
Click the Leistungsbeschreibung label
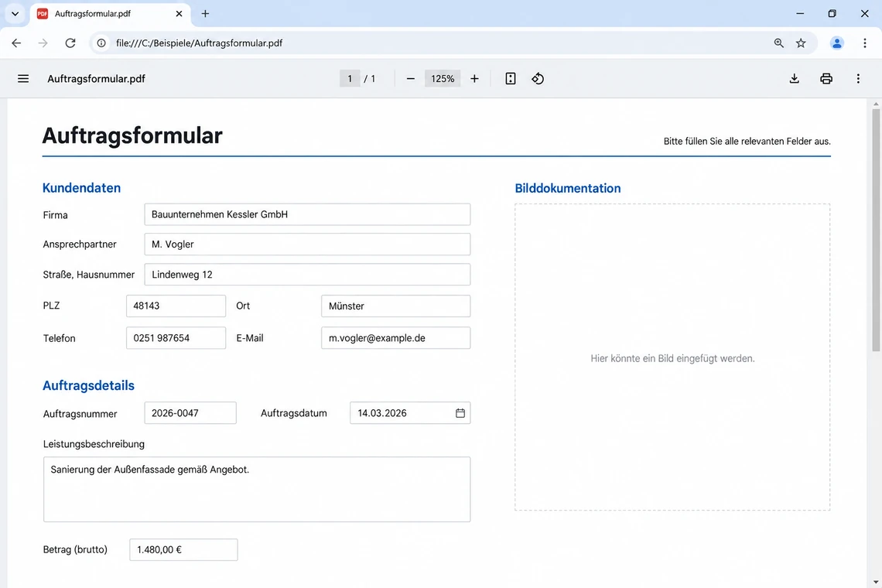94,444
